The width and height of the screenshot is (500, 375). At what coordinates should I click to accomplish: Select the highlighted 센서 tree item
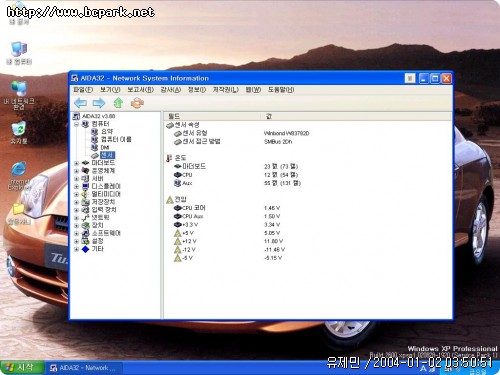point(107,155)
